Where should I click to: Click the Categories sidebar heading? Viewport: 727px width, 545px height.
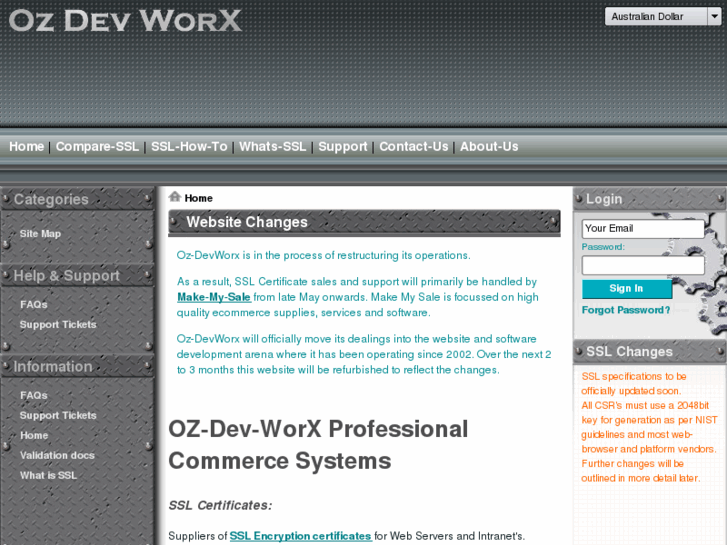click(x=51, y=199)
